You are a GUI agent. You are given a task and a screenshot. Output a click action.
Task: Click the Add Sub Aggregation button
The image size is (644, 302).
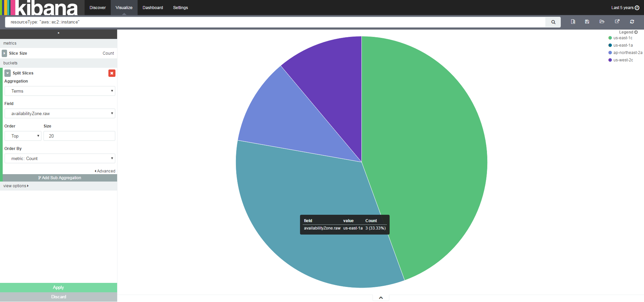tap(60, 178)
